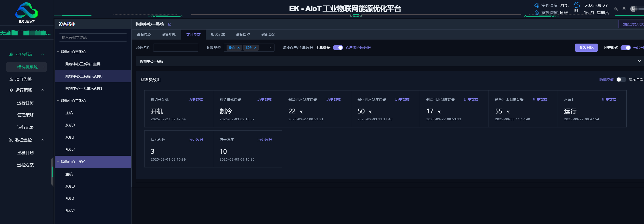This screenshot has height=224, width=644.
Task: Select 购物中心三系统~从机1 in device tree
Action: pyautogui.click(x=84, y=88)
